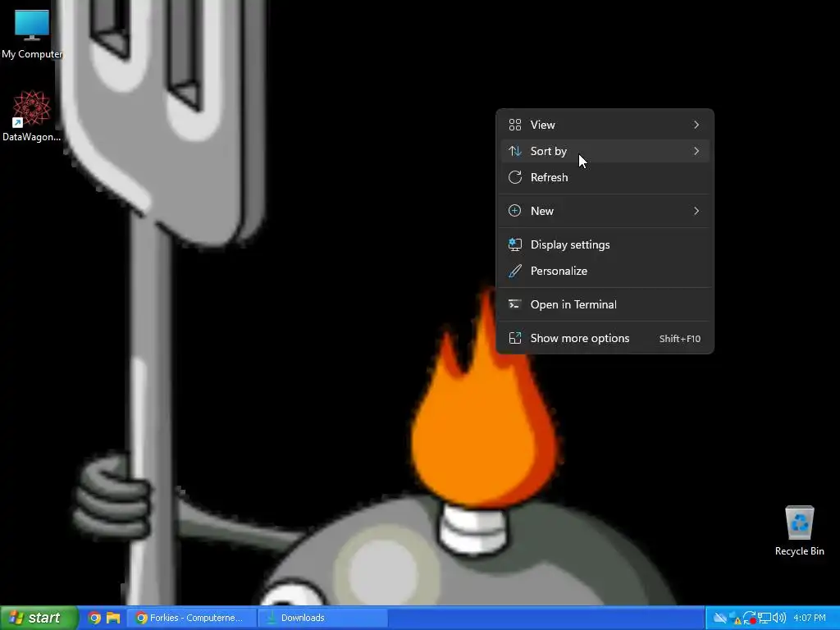This screenshot has height=630, width=840.
Task: Select Personalize from the context menu
Action: pyautogui.click(x=605, y=271)
